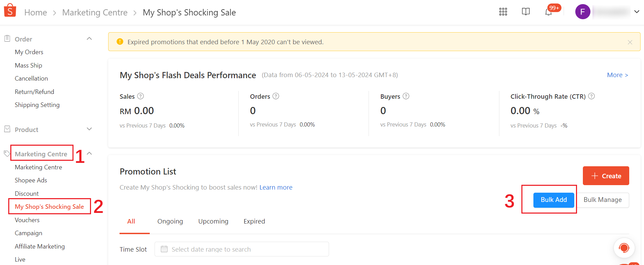Open Discount in sidebar

(x=27, y=194)
